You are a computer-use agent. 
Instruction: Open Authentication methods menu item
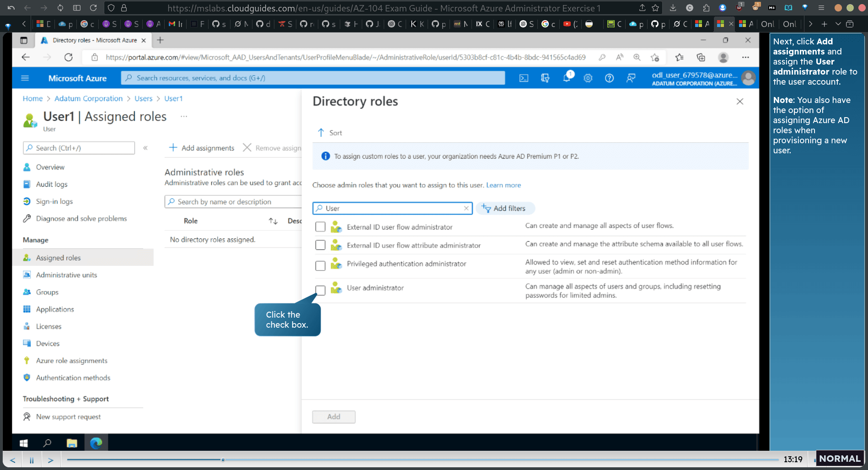pos(73,378)
